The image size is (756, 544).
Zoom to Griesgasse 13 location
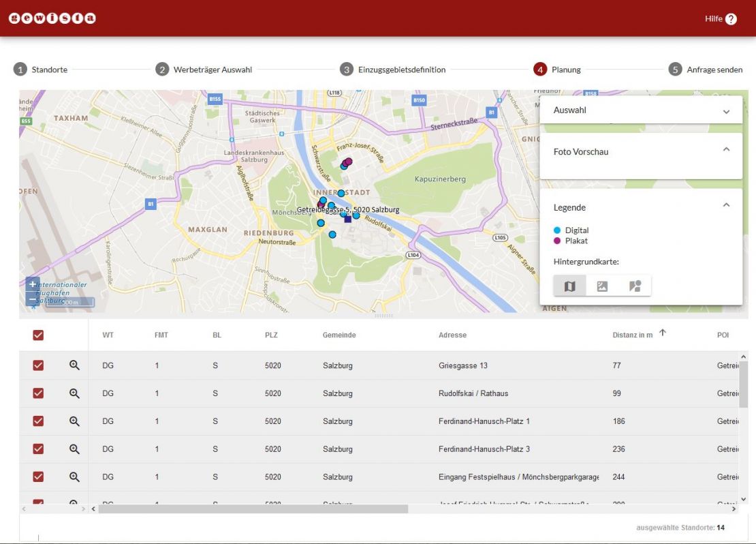click(74, 365)
